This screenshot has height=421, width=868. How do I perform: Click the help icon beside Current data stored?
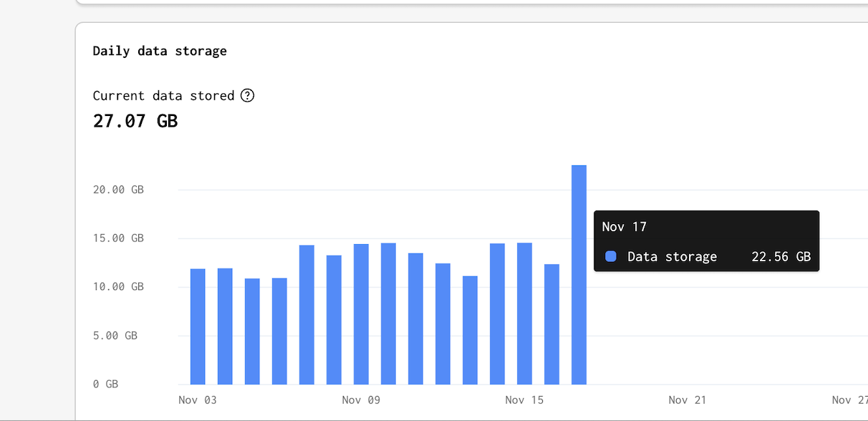247,95
